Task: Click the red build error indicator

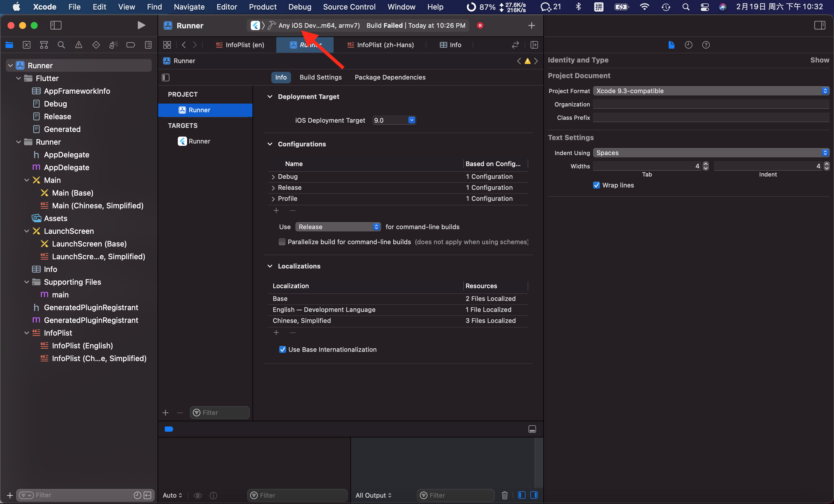Action: [x=480, y=25]
